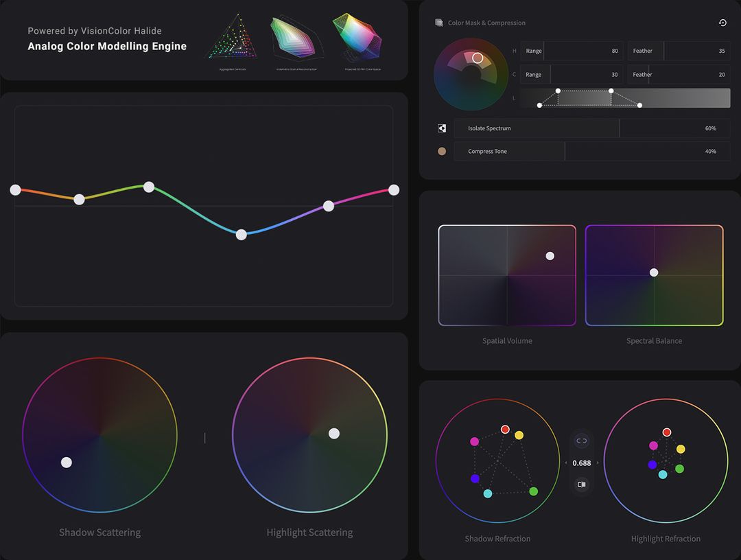Click the reset icon in the Color Mask panel
Viewport: 741px width, 560px height.
pyautogui.click(x=722, y=23)
